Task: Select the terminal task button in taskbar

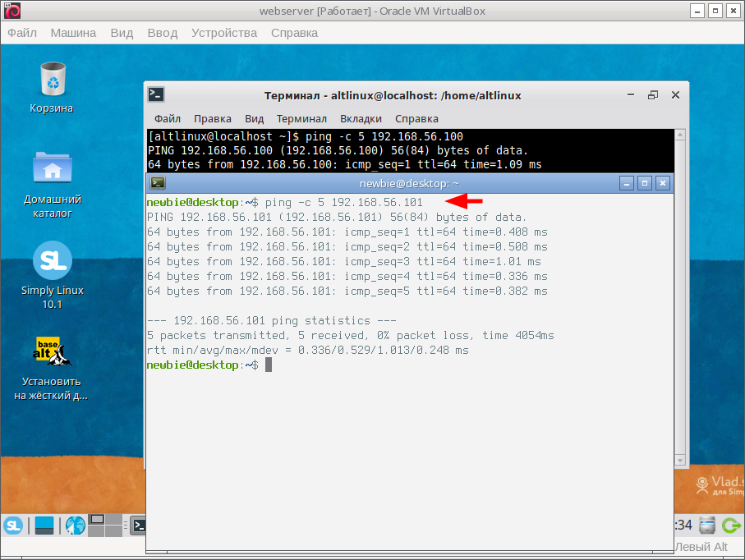Action: click(138, 526)
